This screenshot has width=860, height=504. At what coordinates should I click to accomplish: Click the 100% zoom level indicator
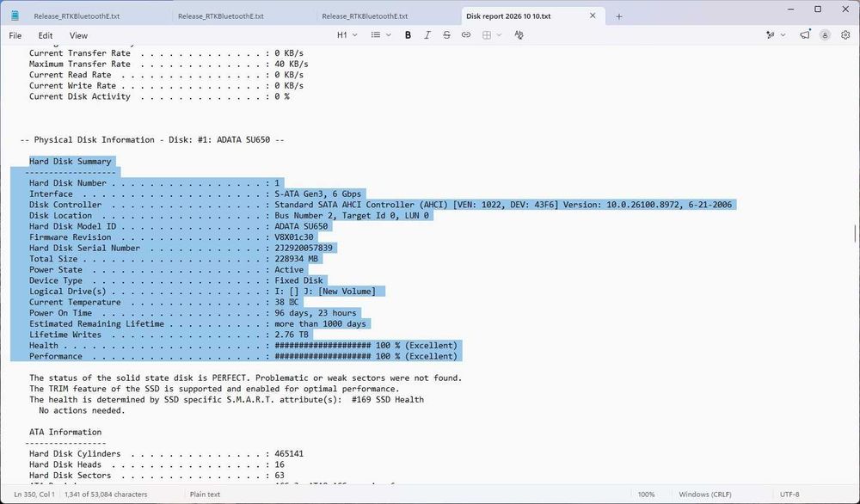coord(646,495)
